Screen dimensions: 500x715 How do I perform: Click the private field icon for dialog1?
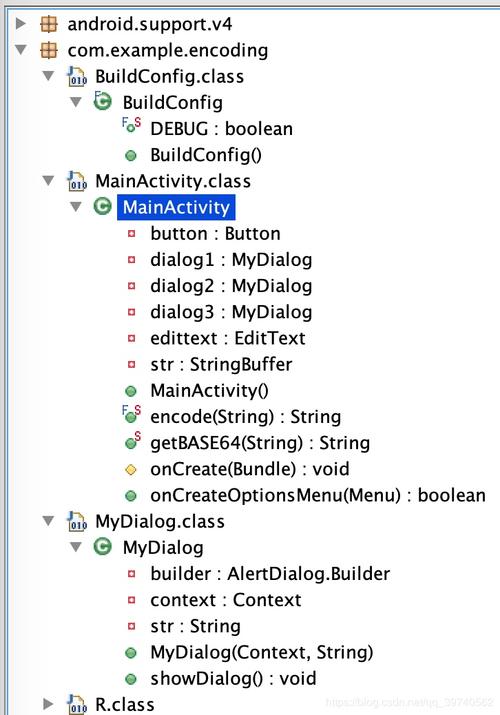click(x=131, y=260)
